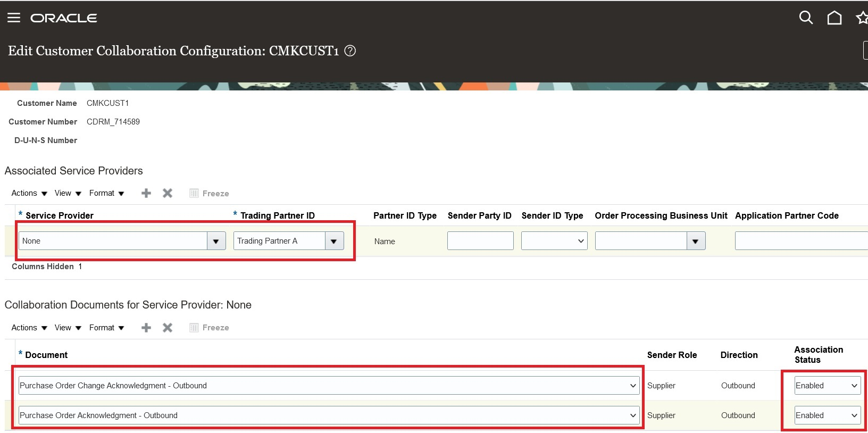Viewport: 868px width, 433px height.
Task: Expand the Service Provider dropdown arrow
Action: tap(216, 241)
